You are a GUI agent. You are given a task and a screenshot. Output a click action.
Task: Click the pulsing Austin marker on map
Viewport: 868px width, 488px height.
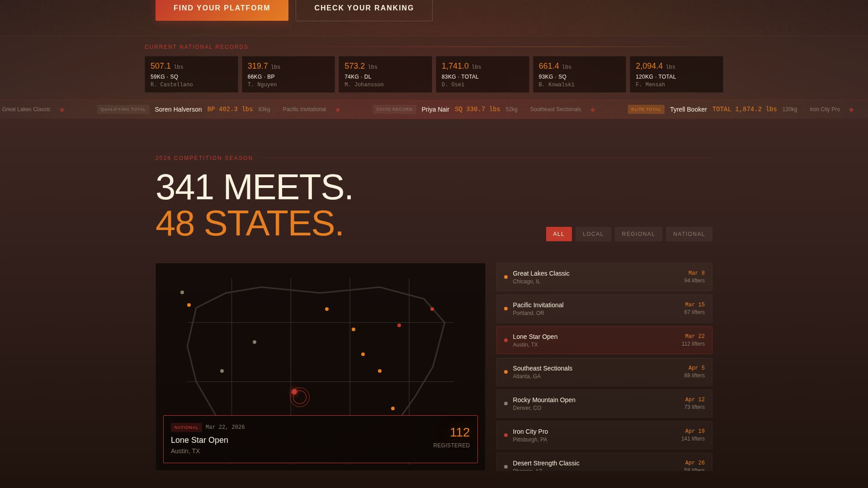point(294,392)
